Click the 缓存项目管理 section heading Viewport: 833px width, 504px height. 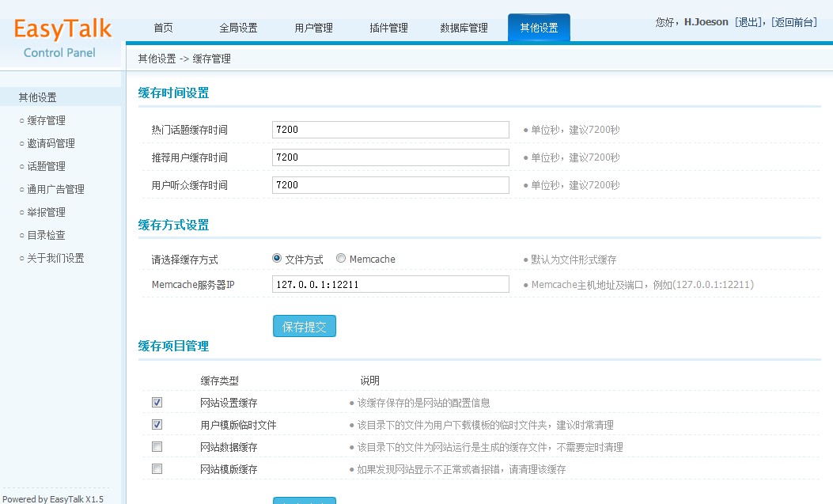(173, 347)
